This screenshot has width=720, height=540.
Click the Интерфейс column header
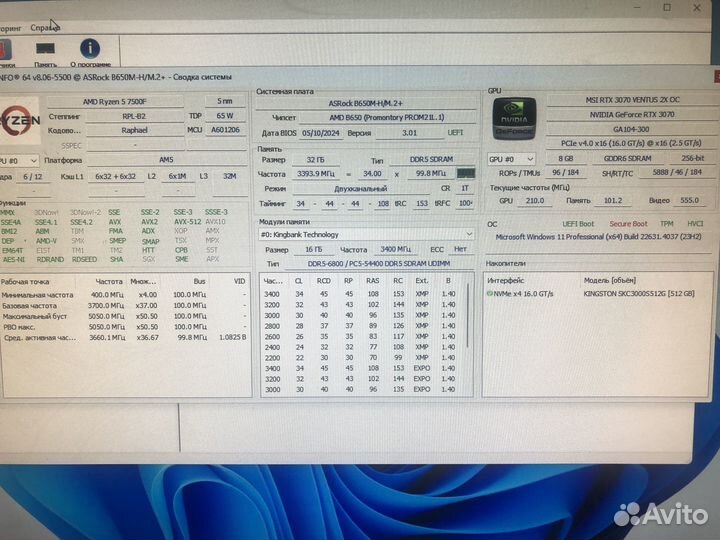coord(506,280)
